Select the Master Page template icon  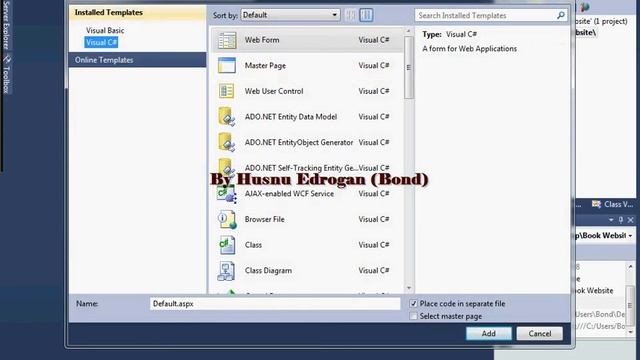[227, 66]
